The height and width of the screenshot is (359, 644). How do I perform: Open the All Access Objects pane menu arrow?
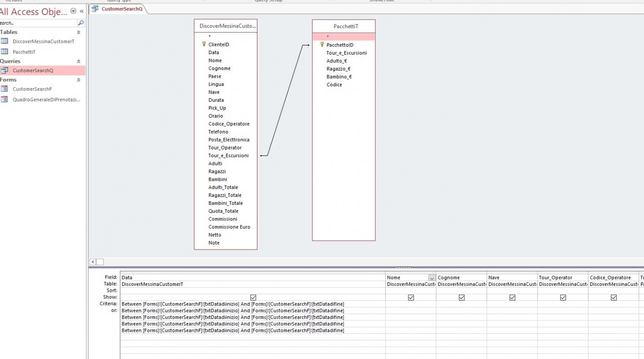(x=74, y=11)
